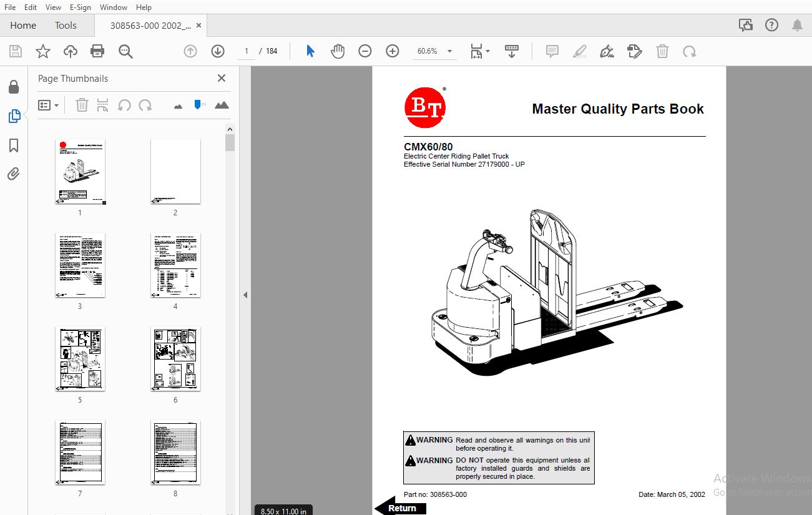
Task: Open the Help menu
Action: [144, 7]
